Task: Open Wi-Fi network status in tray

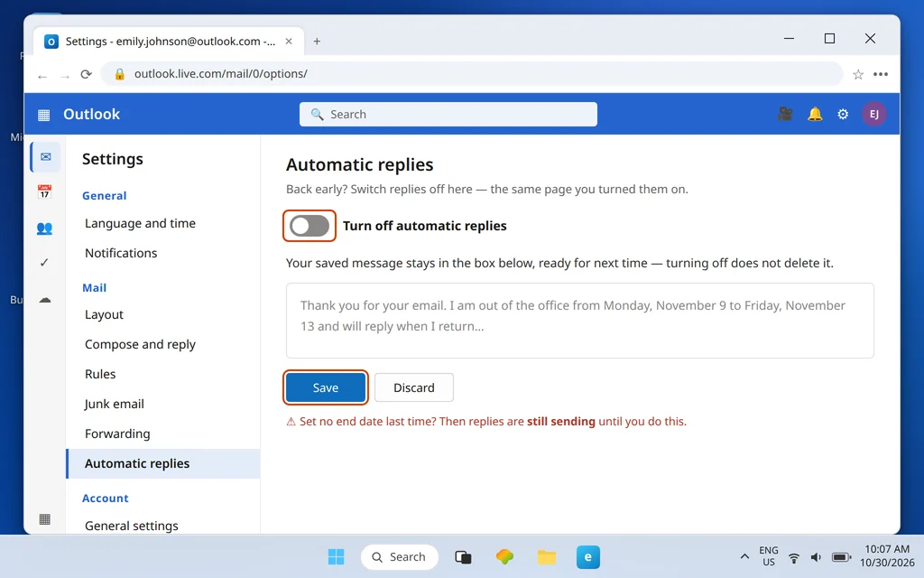Action: point(794,557)
